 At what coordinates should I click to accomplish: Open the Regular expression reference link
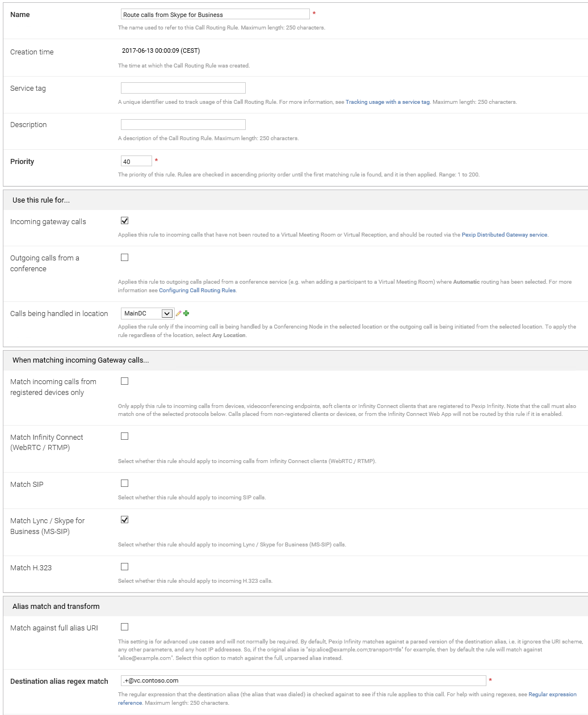coord(552,695)
